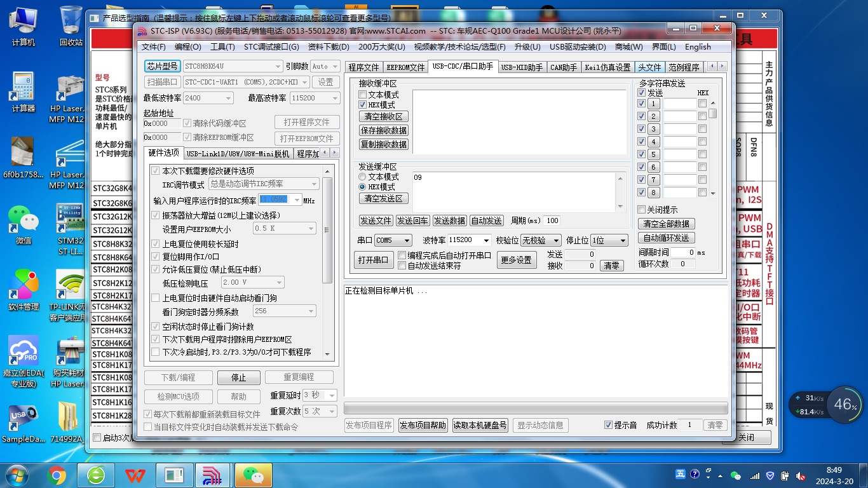Click the Windows Start orb

point(16,475)
